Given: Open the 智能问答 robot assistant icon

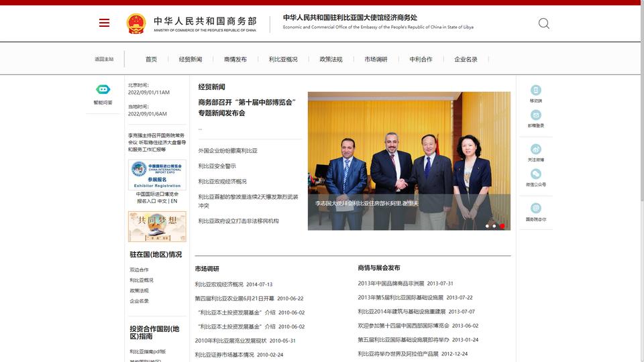Looking at the screenshot, I should (103, 89).
